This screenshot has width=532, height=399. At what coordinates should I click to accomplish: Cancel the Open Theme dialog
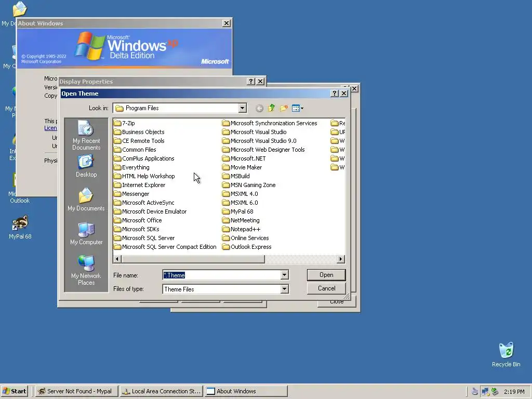click(x=326, y=288)
